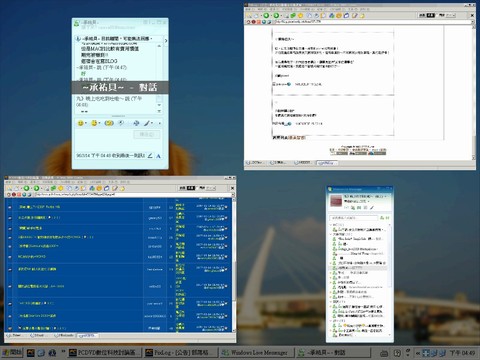This screenshot has height=360, width=480.
Task: Click voice clip icon in chat toolbar
Action: point(122,123)
